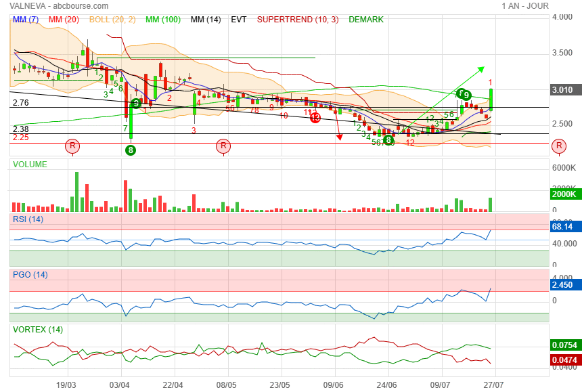
Task: Select the green 9 circle on the 2.76 line
Action: click(x=136, y=103)
